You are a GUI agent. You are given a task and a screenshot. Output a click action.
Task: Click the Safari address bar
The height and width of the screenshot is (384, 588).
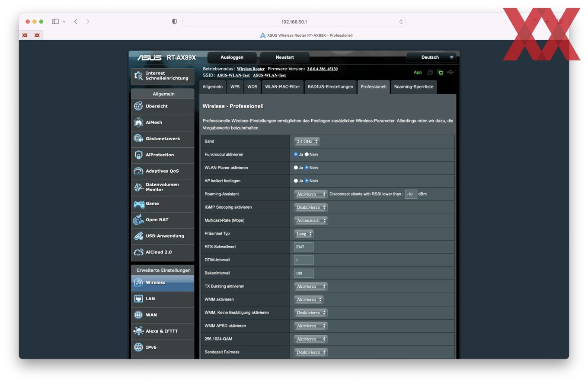click(294, 22)
